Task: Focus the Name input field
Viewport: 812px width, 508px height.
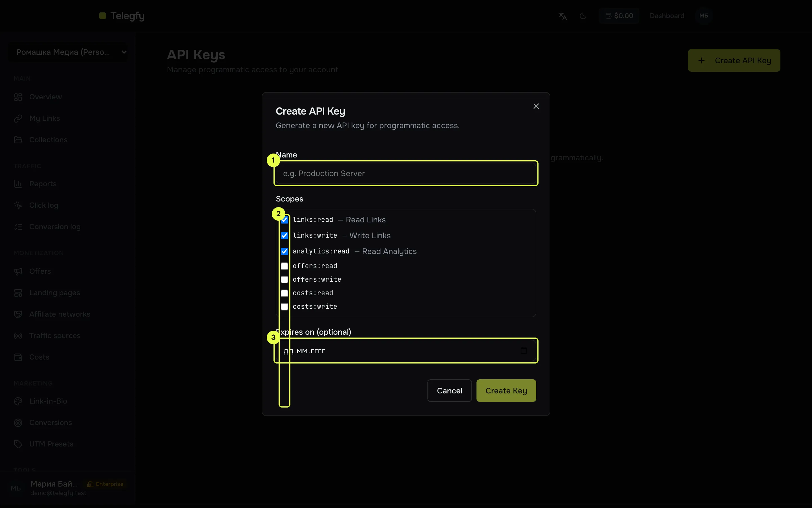Action: tap(406, 173)
